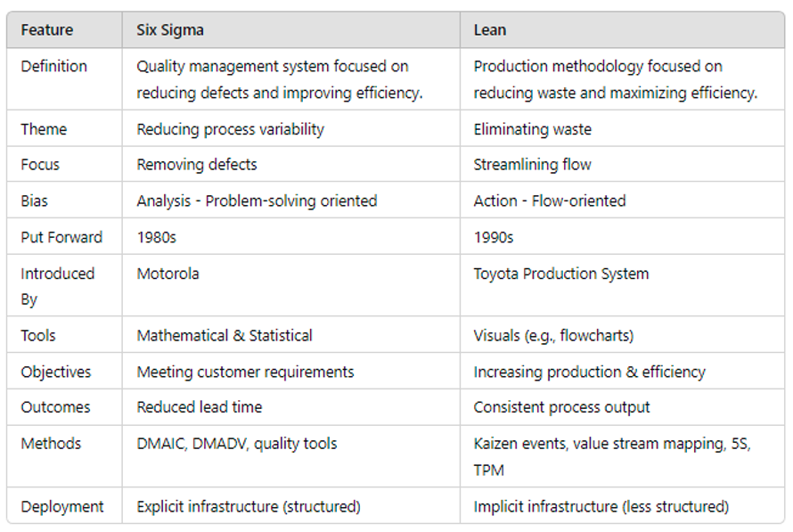Click the Toyota Production System cell

coord(560,274)
